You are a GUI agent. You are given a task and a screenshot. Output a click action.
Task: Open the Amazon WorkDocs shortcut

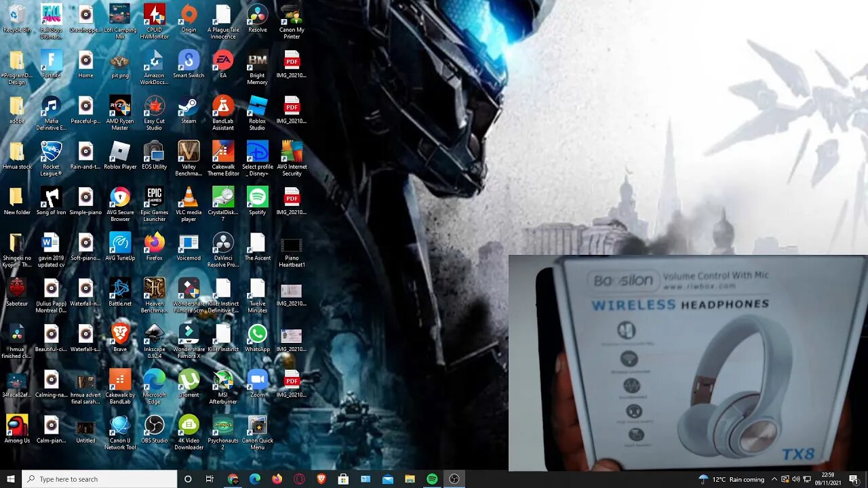[154, 68]
